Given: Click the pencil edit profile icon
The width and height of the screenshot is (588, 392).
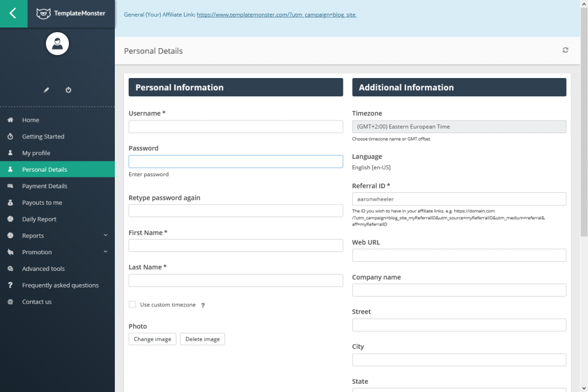Looking at the screenshot, I should tap(47, 90).
